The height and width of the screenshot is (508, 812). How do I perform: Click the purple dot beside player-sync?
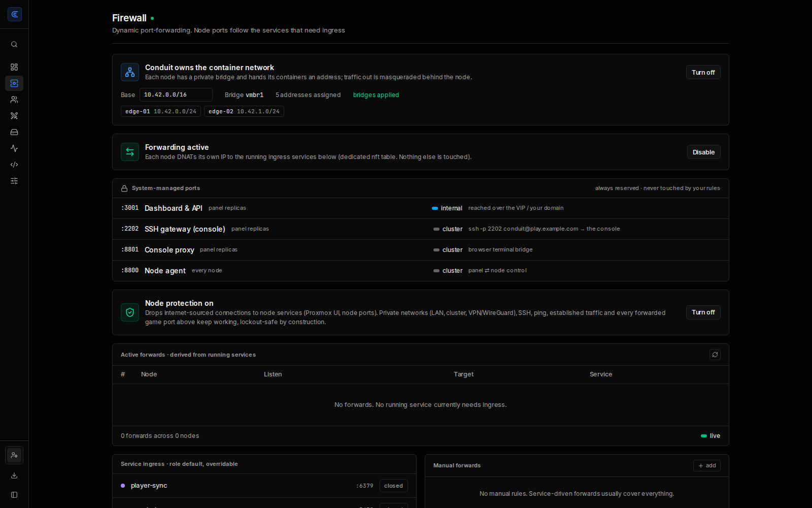point(123,486)
